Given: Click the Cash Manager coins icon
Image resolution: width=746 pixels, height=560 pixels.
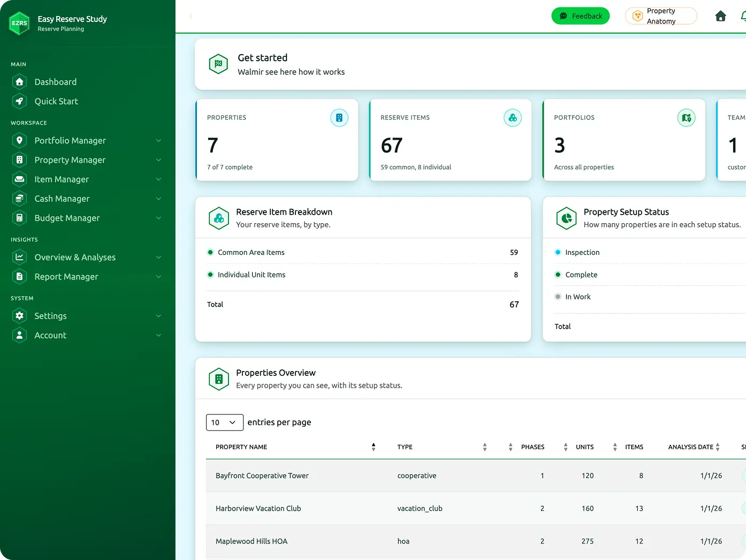Looking at the screenshot, I should pos(19,199).
